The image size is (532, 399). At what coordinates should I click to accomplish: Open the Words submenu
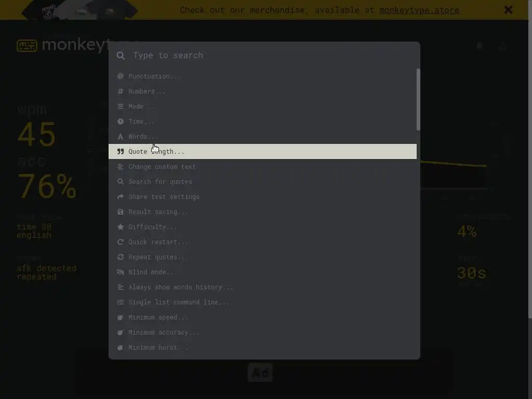point(262,137)
